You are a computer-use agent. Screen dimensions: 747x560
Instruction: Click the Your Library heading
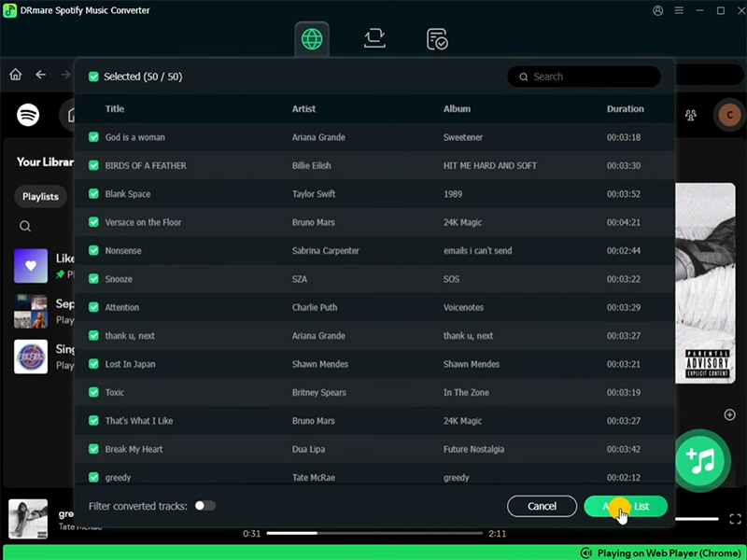pos(45,161)
